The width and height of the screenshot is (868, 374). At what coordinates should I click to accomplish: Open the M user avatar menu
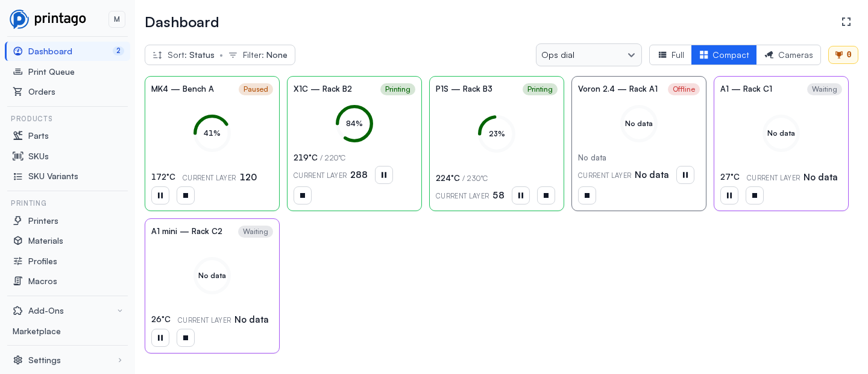coord(117,19)
